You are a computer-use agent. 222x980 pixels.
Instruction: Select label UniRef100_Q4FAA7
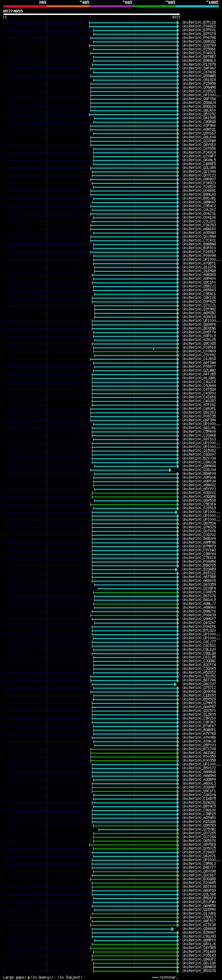[x=199, y=68]
